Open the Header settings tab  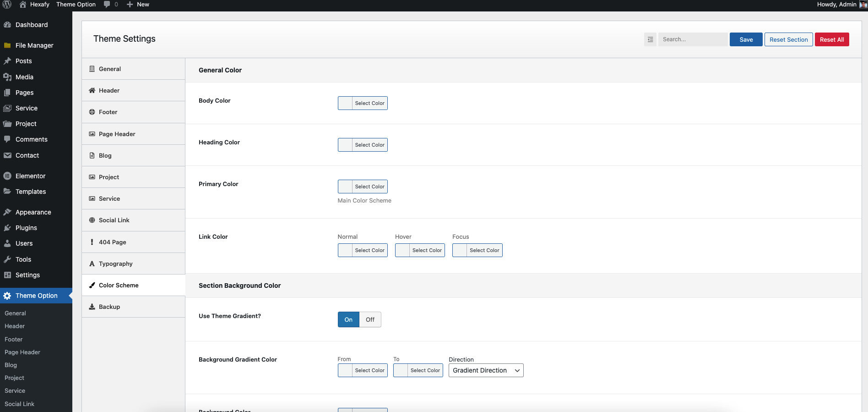[133, 90]
